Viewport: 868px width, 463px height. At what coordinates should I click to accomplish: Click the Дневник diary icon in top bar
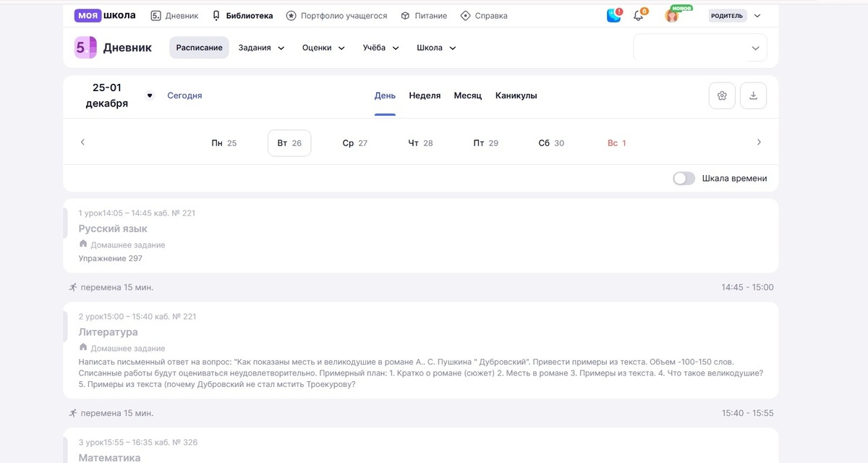(x=154, y=14)
